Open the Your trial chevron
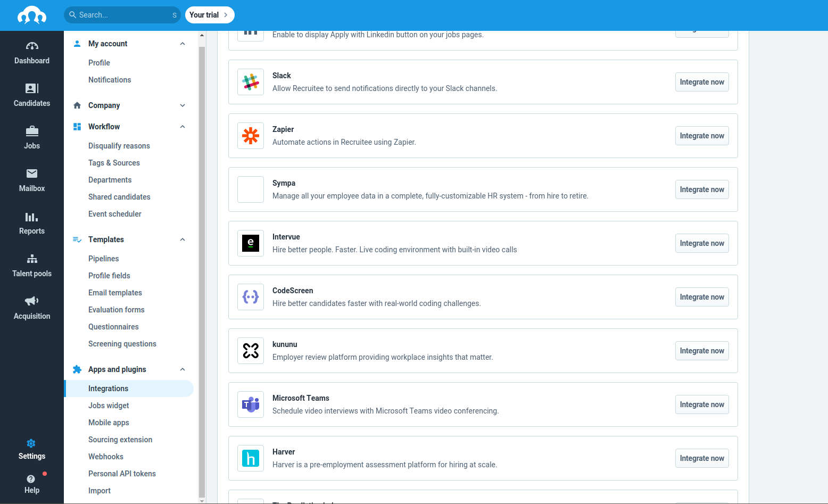The image size is (828, 504). pos(226,15)
